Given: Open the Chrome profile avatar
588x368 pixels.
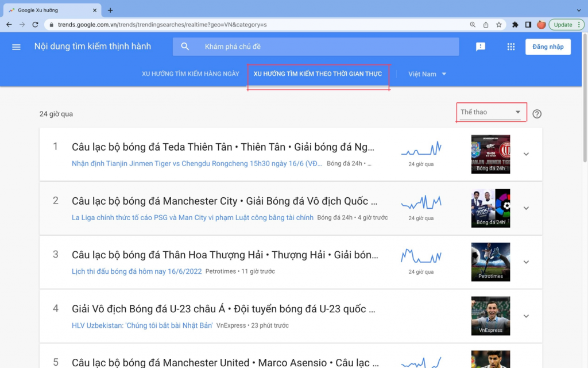Looking at the screenshot, I should coord(541,25).
